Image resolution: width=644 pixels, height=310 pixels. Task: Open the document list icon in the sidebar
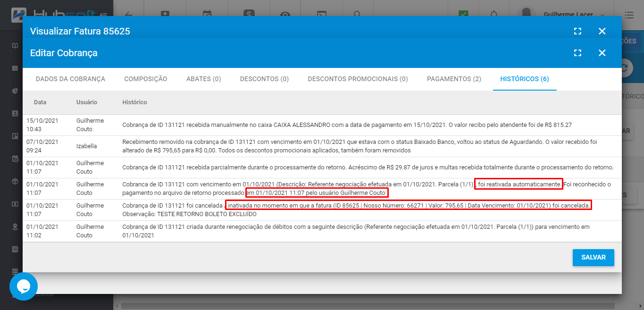(x=15, y=249)
